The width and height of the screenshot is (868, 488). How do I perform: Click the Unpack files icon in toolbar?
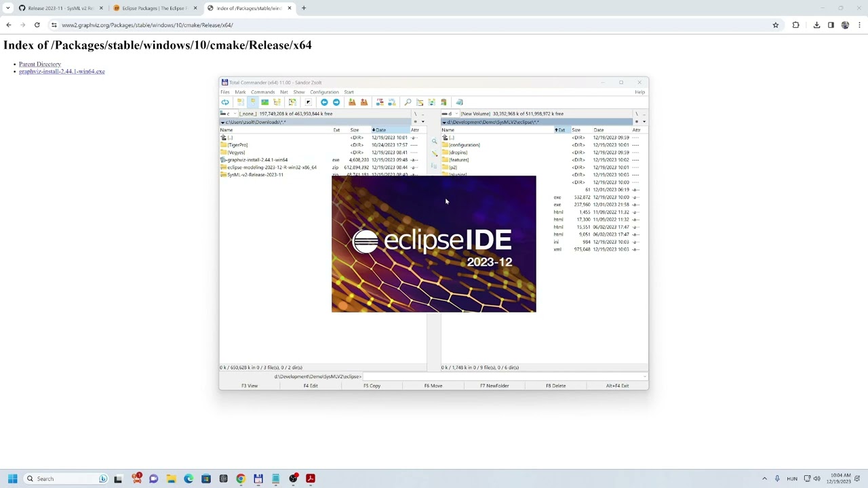[364, 102]
